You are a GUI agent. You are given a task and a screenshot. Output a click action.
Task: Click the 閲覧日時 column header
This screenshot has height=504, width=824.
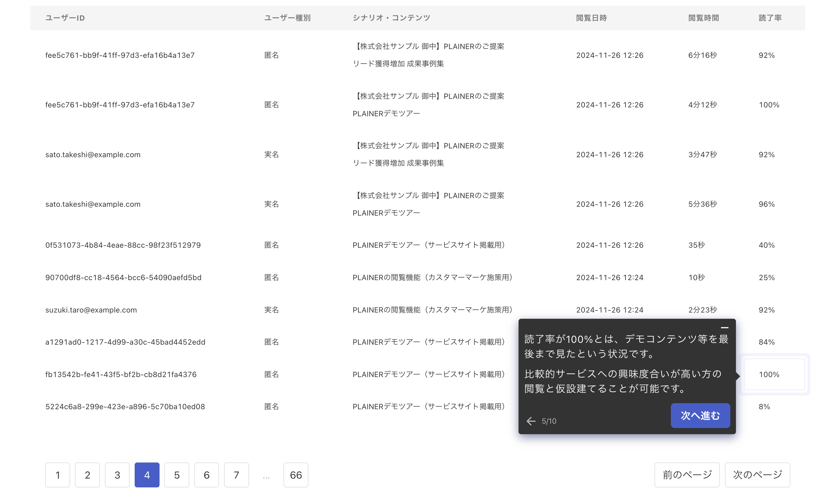[591, 18]
